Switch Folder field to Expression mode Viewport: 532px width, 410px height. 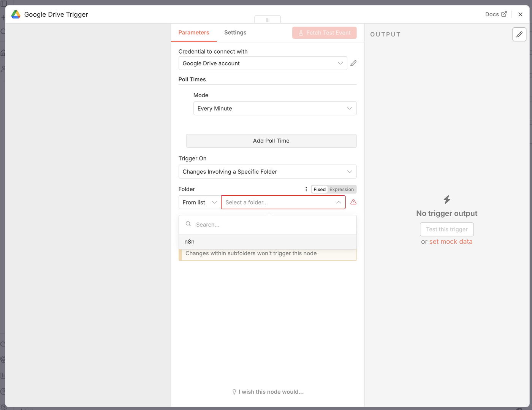342,189
